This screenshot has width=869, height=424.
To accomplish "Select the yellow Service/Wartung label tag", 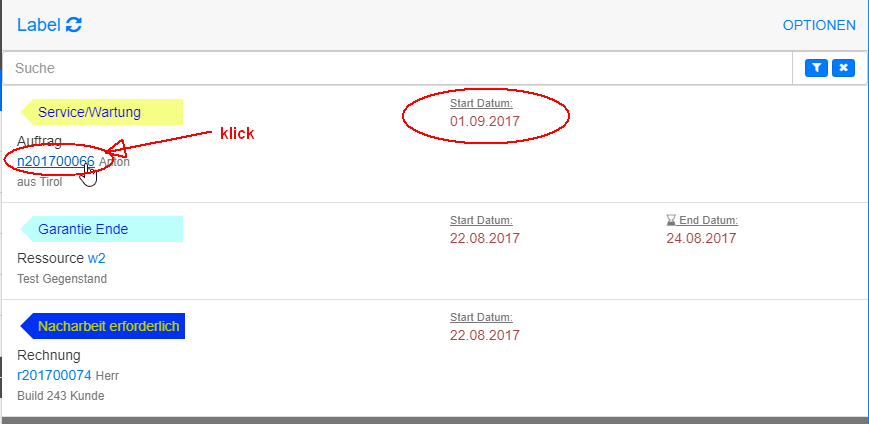I will [x=102, y=112].
